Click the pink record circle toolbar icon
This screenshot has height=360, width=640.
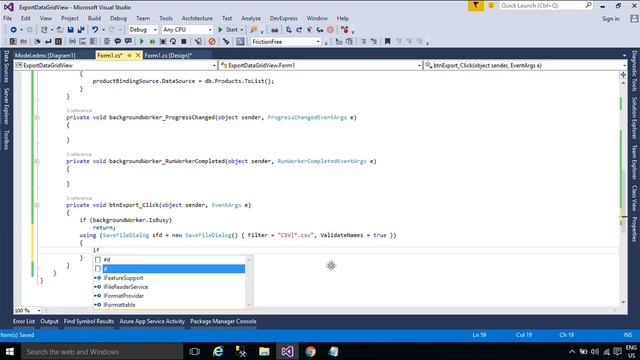point(330,30)
